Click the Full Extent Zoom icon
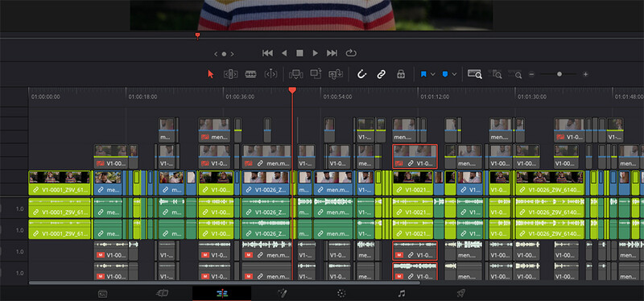The width and height of the screenshot is (644, 301). pos(475,74)
